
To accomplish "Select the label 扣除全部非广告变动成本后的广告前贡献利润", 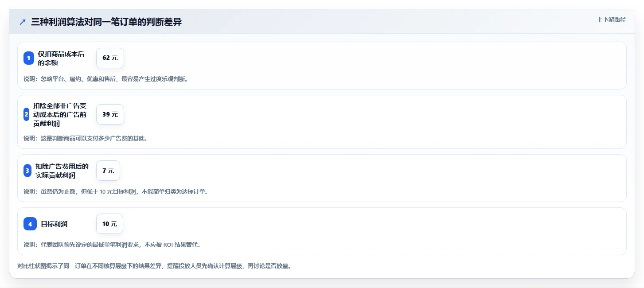I will tap(60, 114).
